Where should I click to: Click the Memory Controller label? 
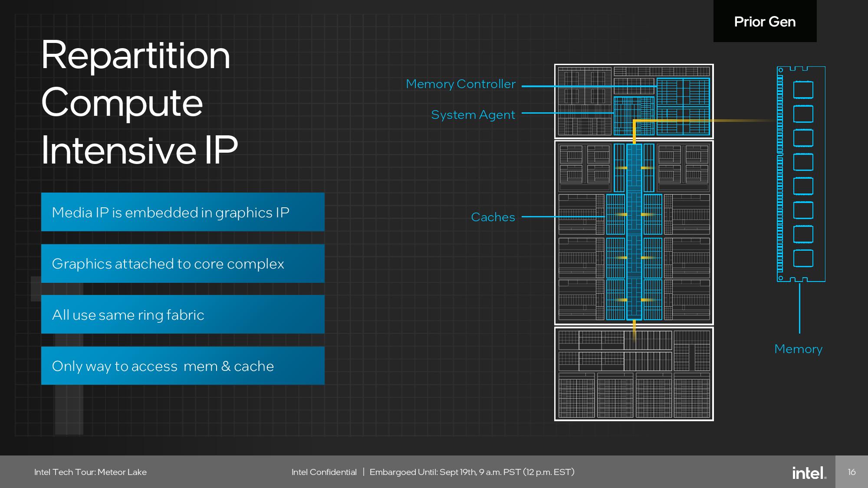(x=460, y=84)
